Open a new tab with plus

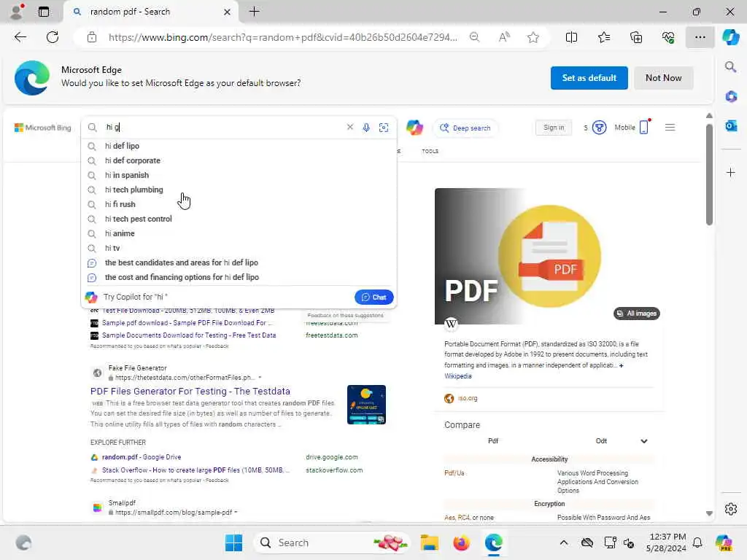(255, 12)
